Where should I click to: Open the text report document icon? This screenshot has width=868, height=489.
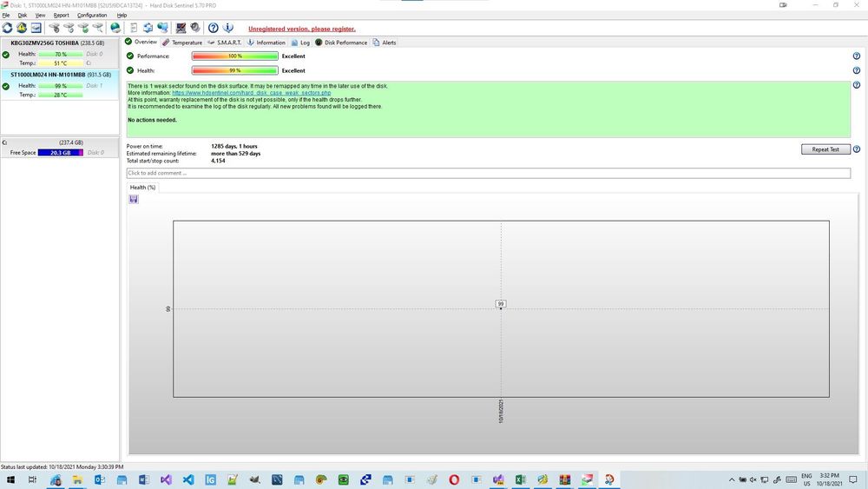click(134, 28)
